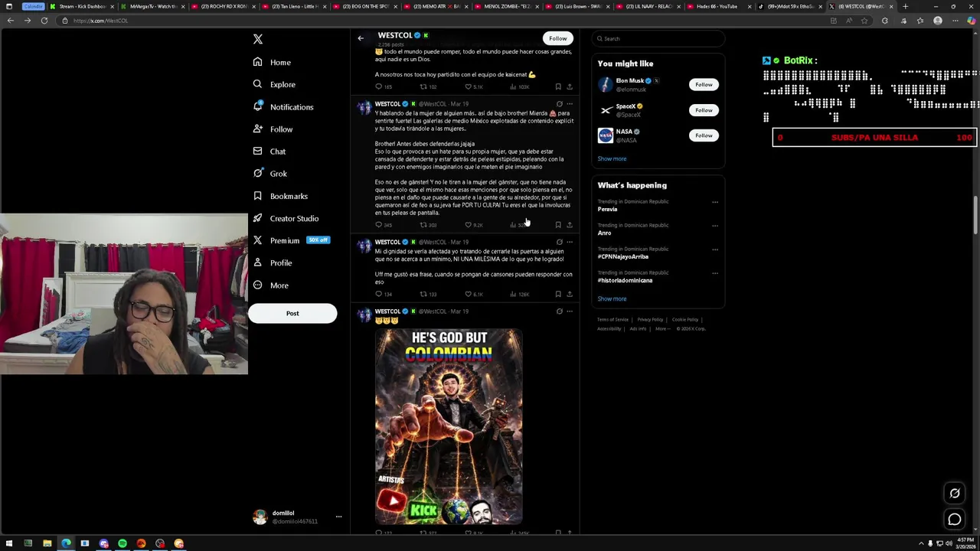
Task: Like the post with 9.2K likes
Action: [474, 225]
